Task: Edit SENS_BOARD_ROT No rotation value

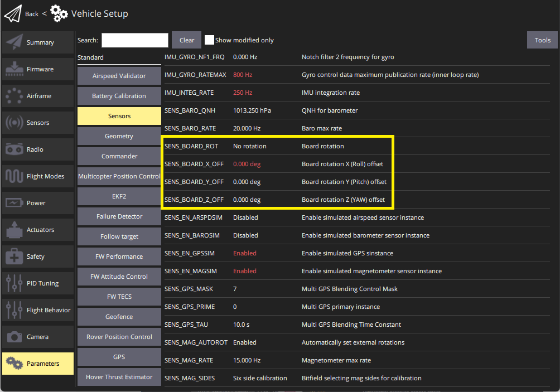Action: tap(249, 146)
